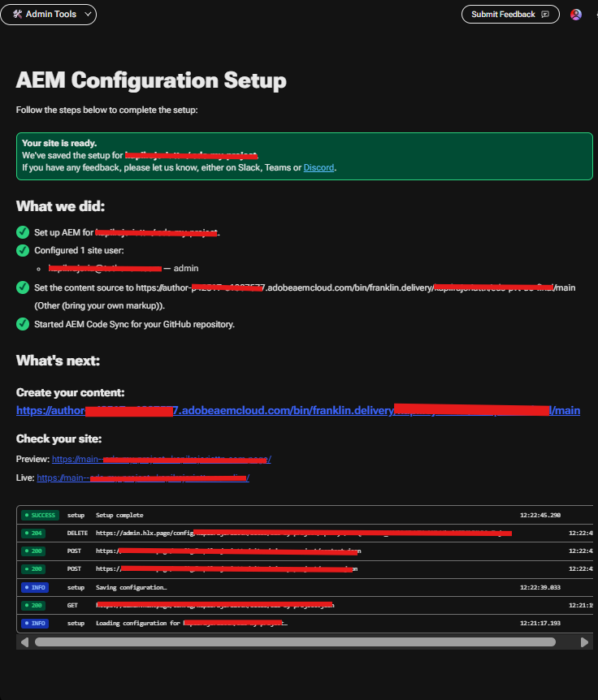
Task: Click the 12:22:45.290 timestamp
Action: coord(540,515)
